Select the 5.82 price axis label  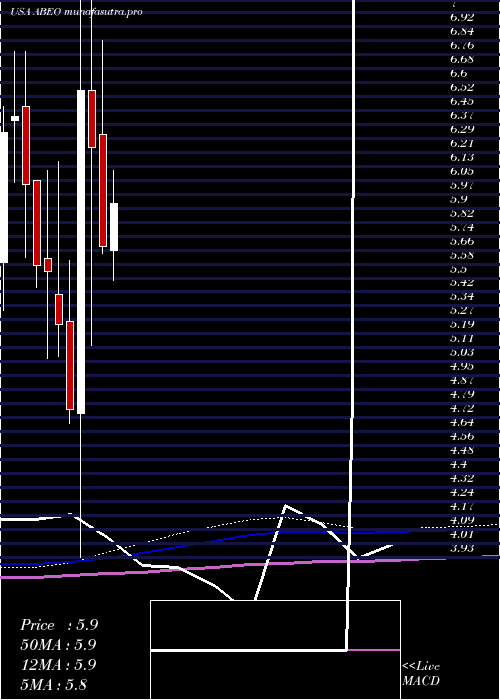tap(462, 213)
